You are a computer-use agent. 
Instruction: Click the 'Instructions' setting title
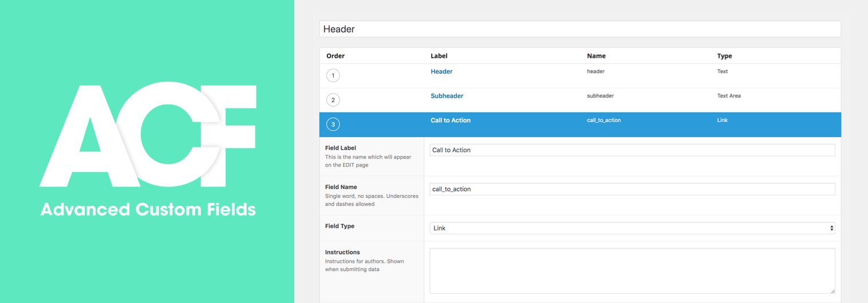coord(342,252)
